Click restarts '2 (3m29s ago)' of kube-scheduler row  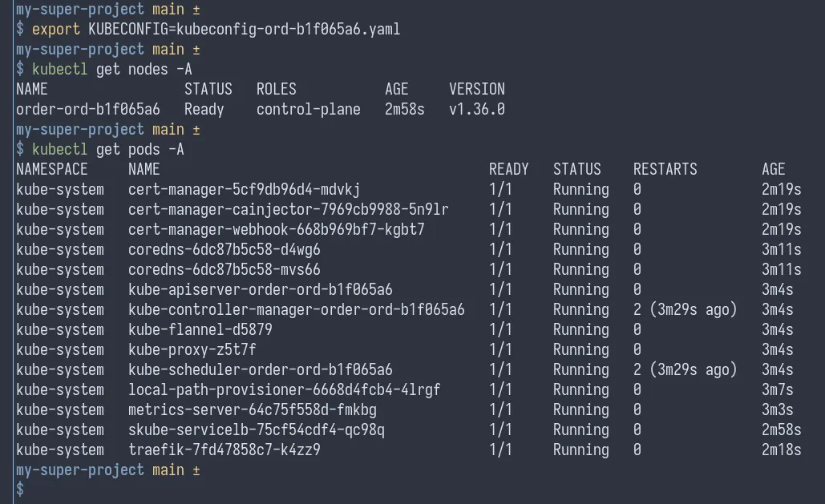pos(685,370)
